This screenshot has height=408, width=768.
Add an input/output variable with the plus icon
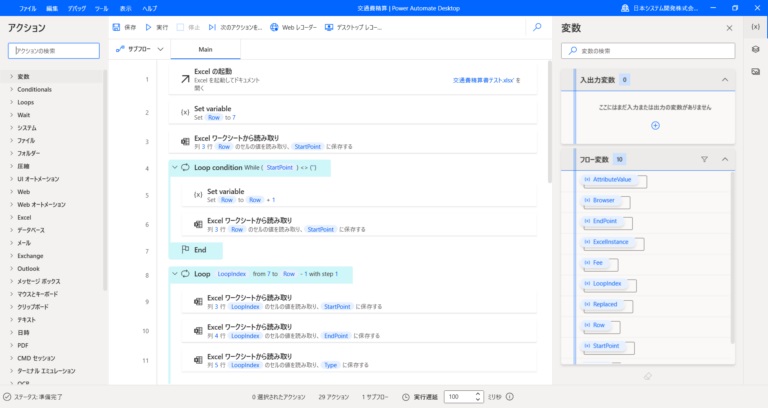(655, 125)
